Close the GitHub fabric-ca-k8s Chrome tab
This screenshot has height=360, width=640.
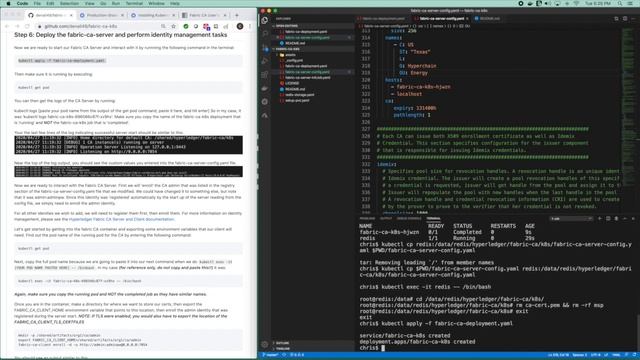[71, 15]
